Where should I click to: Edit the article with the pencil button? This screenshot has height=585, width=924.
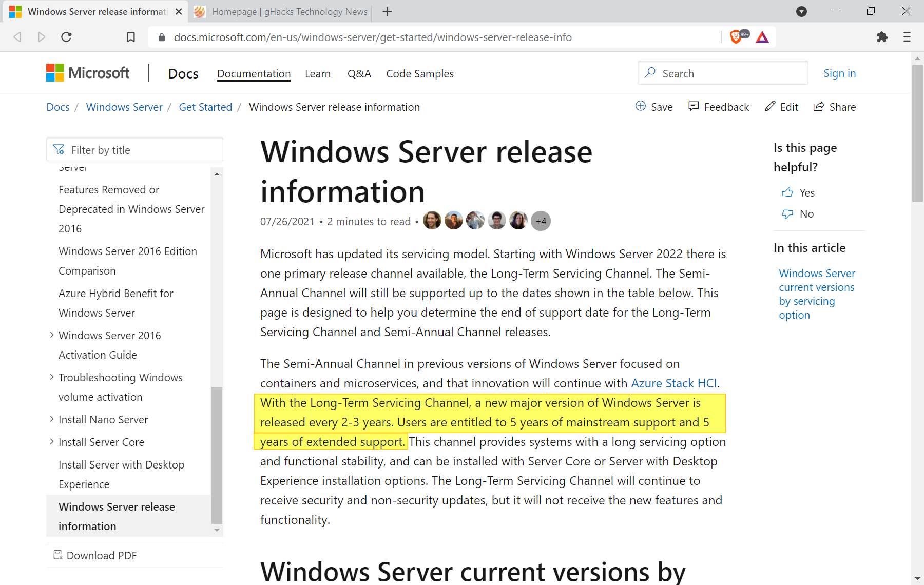[781, 107]
